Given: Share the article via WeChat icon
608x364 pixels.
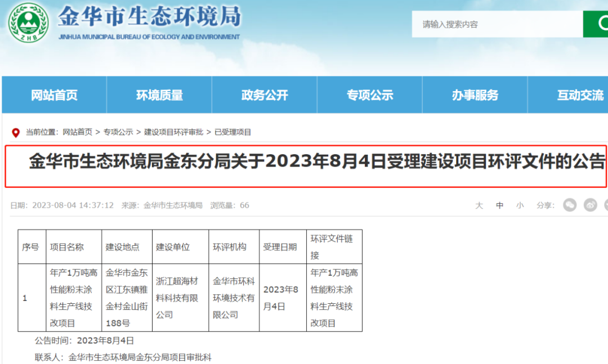Looking at the screenshot, I should coord(570,205).
